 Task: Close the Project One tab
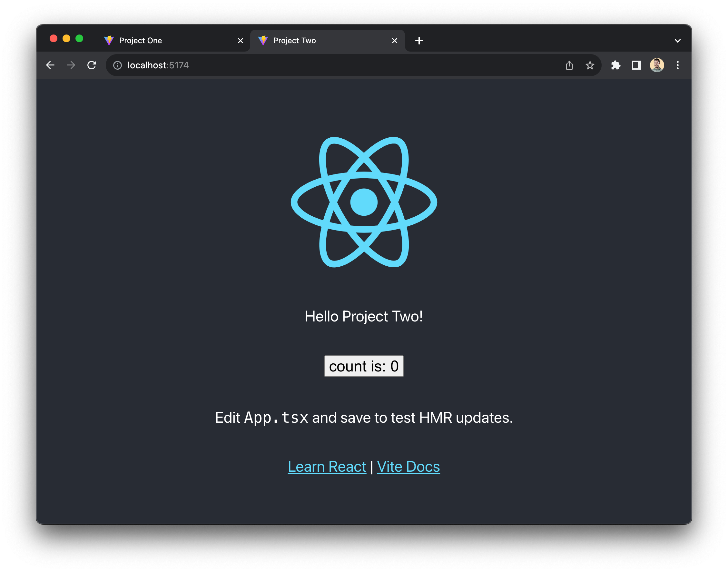241,41
